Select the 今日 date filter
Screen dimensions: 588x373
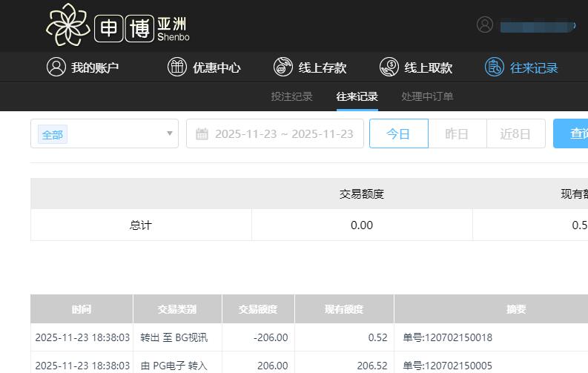pos(398,133)
